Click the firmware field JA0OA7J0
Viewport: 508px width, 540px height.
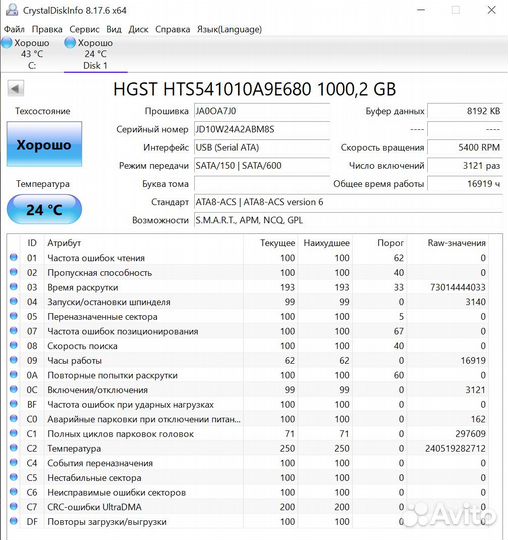[262, 111]
